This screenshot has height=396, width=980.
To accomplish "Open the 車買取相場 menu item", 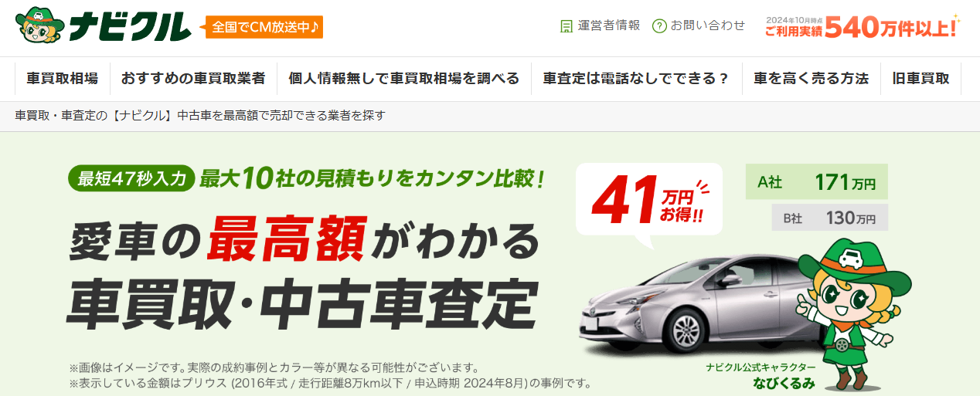I will 62,79.
